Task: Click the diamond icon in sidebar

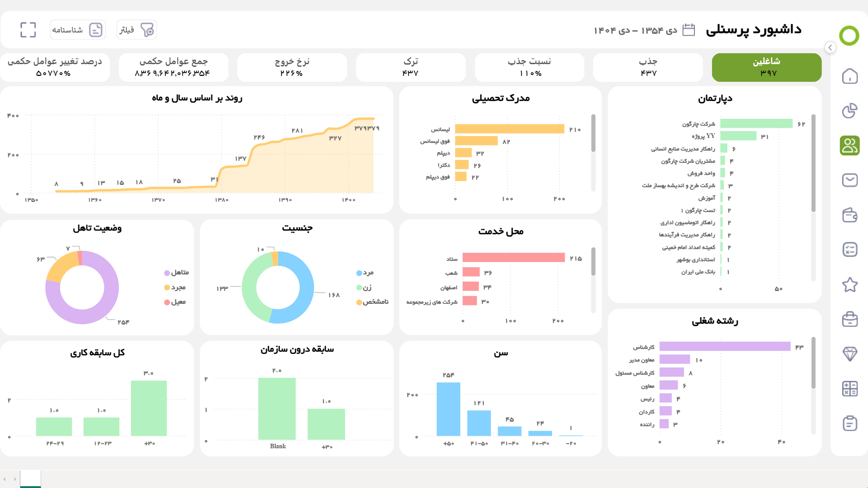Action: tap(849, 354)
